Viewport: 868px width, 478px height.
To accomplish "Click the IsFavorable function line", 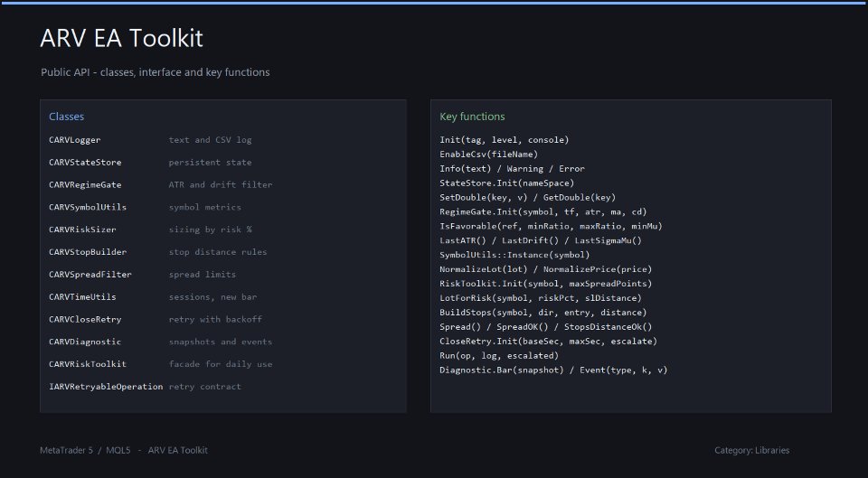I will click(x=551, y=226).
